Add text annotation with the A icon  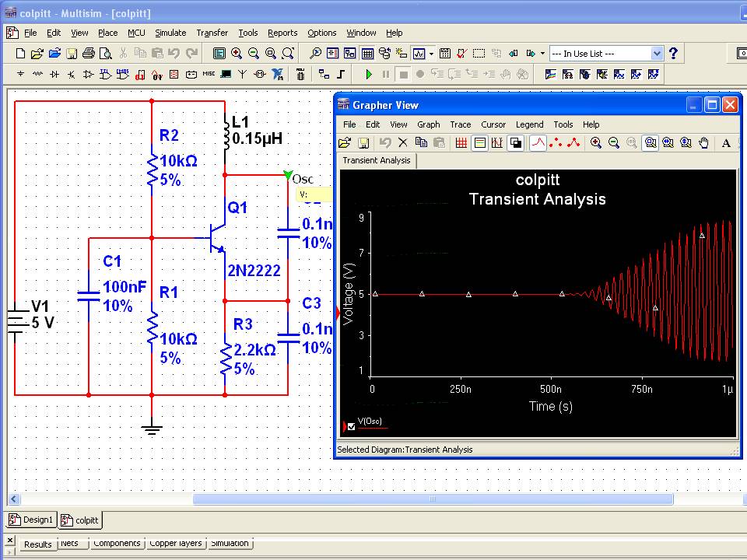point(727,143)
